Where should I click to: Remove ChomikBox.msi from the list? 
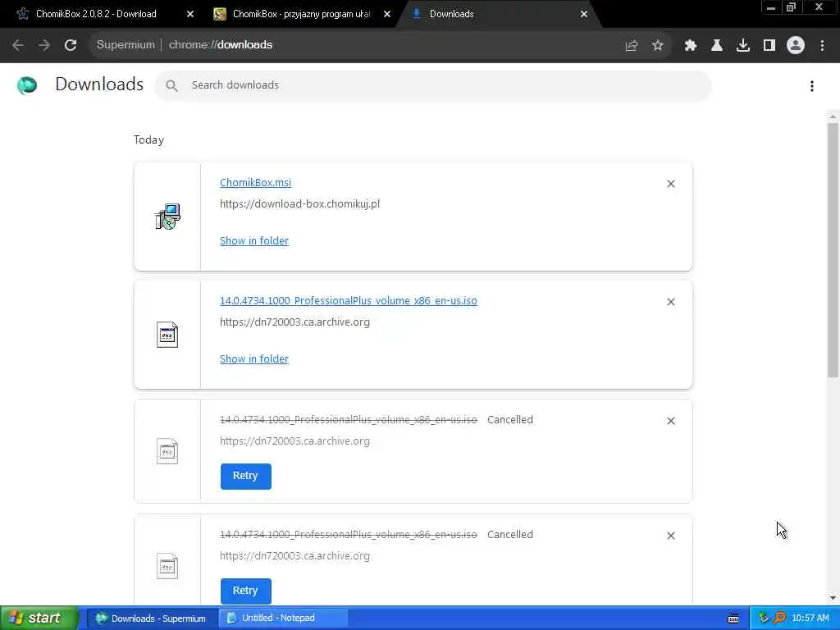click(671, 184)
